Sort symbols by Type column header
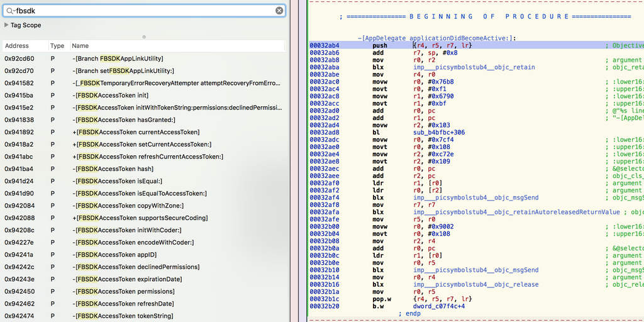644x322 pixels. [x=57, y=46]
